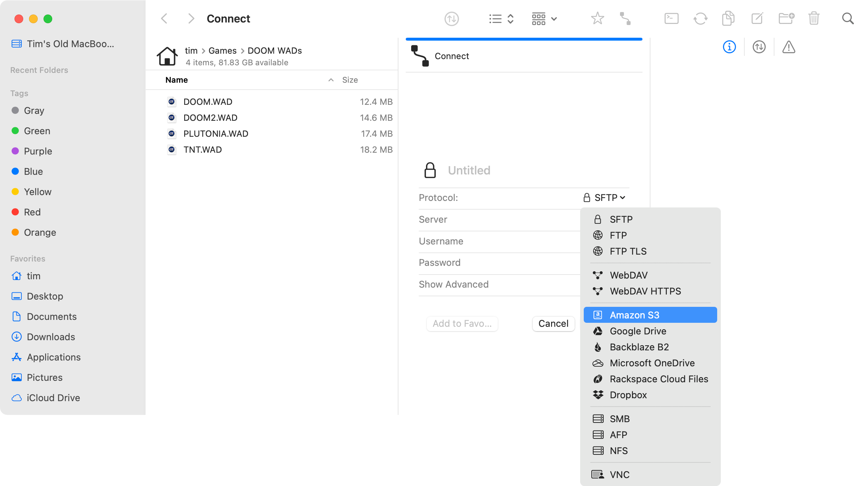Expand Show Advanced options
Screen dimensions: 868x486
tap(454, 284)
